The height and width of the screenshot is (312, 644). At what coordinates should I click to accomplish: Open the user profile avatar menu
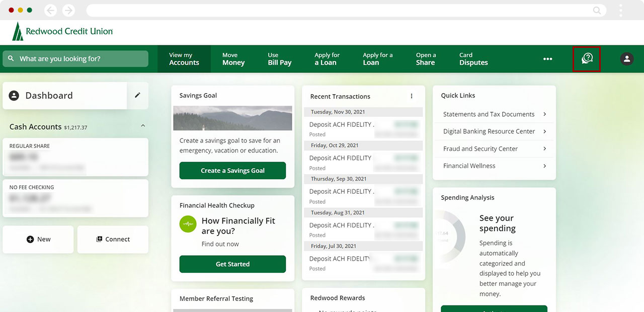pos(626,59)
